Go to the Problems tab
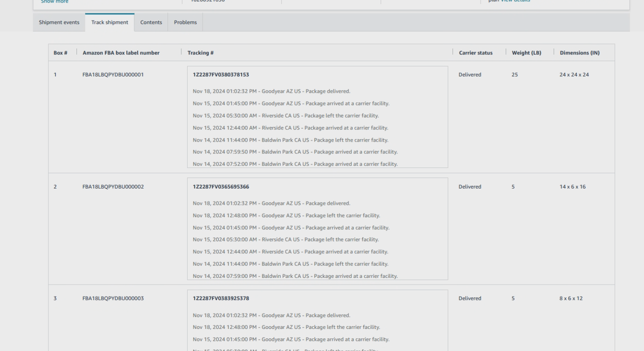This screenshot has width=644, height=351. tap(186, 23)
